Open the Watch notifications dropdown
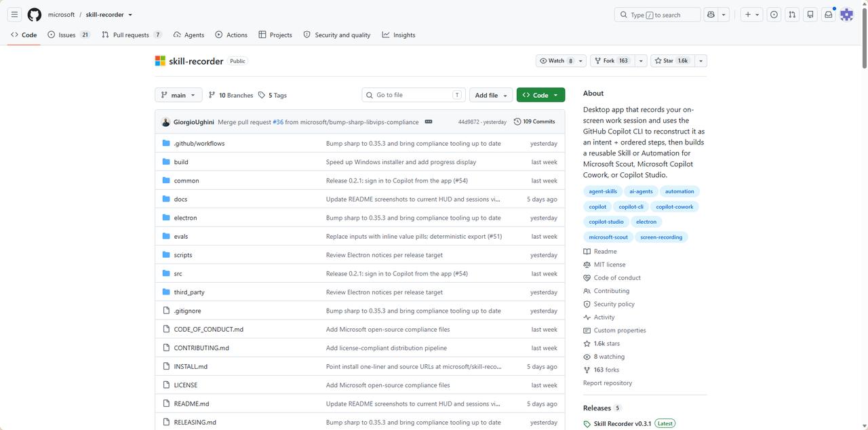The height and width of the screenshot is (430, 868). [x=561, y=61]
